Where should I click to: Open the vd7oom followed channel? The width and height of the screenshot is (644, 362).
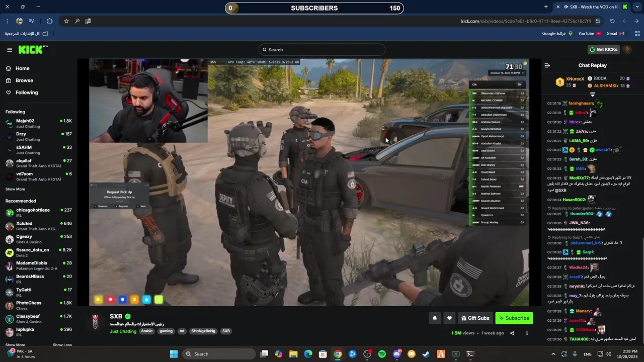(x=39, y=176)
